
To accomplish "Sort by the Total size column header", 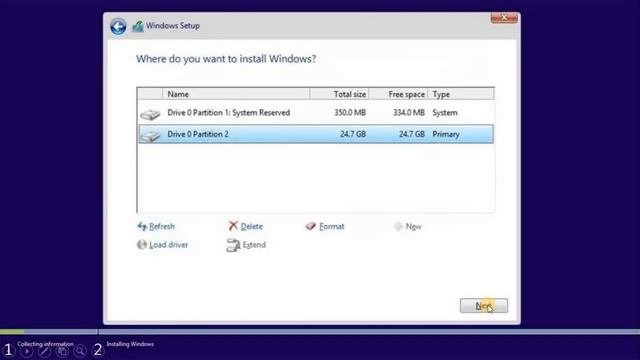I will click(339, 94).
